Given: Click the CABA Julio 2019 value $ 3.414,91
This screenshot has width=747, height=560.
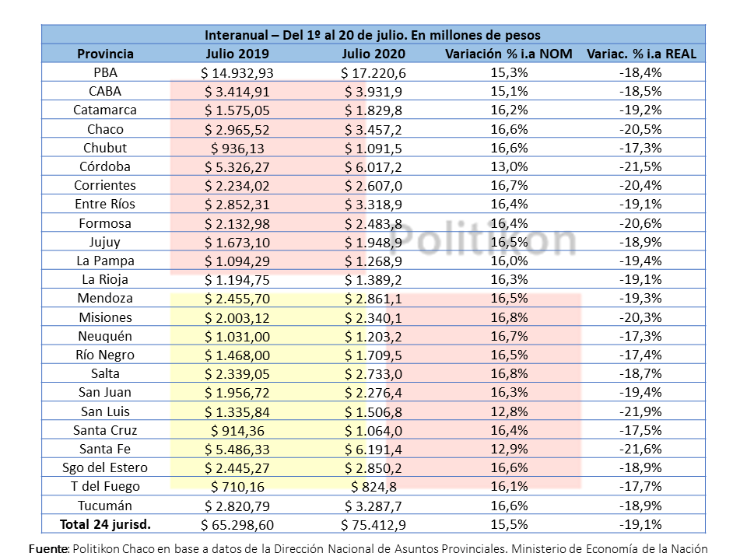Looking at the screenshot, I should click(237, 92).
